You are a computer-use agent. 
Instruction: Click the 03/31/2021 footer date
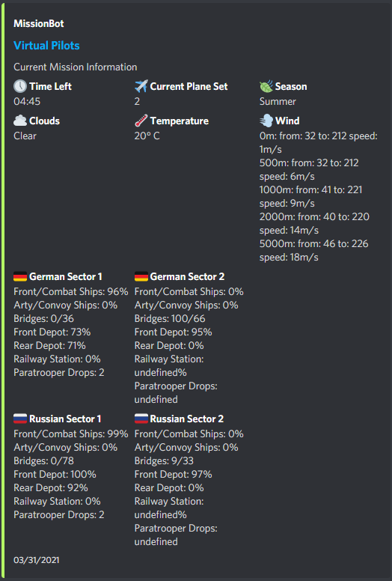tap(36, 560)
